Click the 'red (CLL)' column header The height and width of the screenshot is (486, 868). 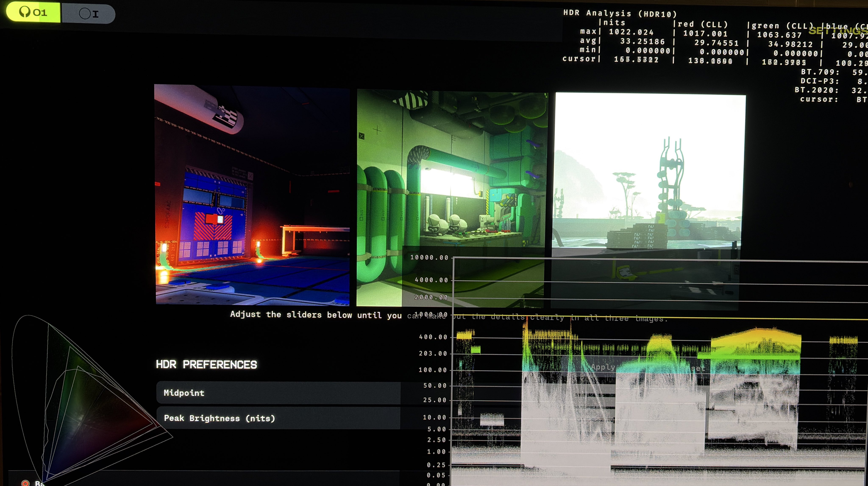point(702,24)
